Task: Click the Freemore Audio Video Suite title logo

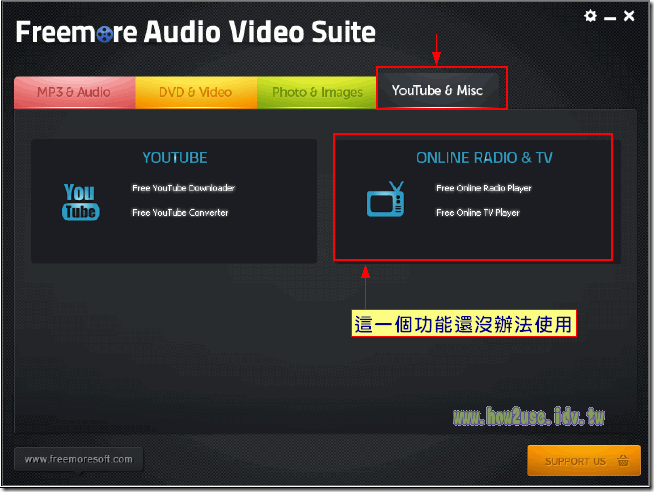Action: tap(196, 31)
